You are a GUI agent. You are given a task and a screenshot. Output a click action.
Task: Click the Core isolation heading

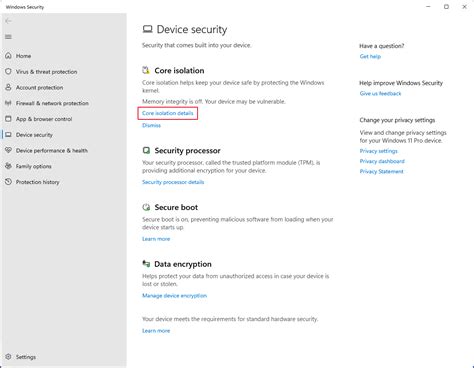click(x=179, y=71)
